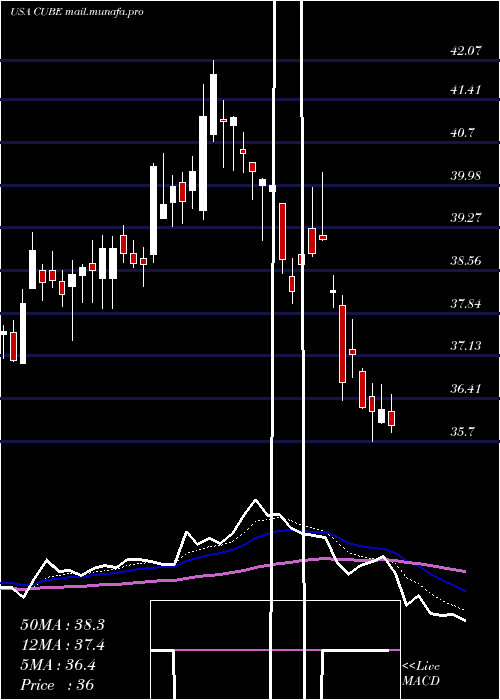The image size is (500, 700).
Task: Click the '50MA : 38.3' legend entry
Action: [62, 625]
